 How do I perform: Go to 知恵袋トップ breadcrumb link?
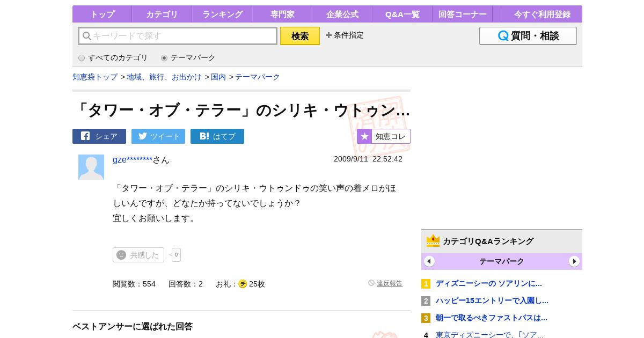95,77
